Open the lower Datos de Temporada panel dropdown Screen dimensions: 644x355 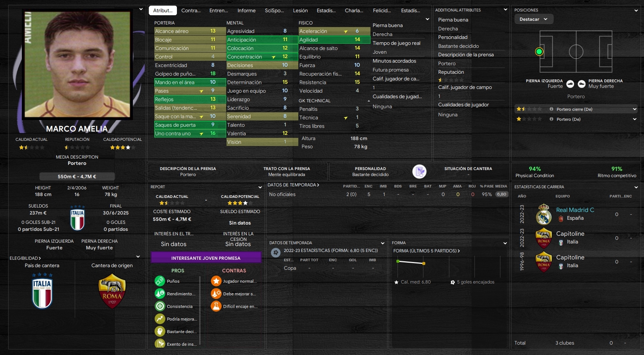pos(383,243)
